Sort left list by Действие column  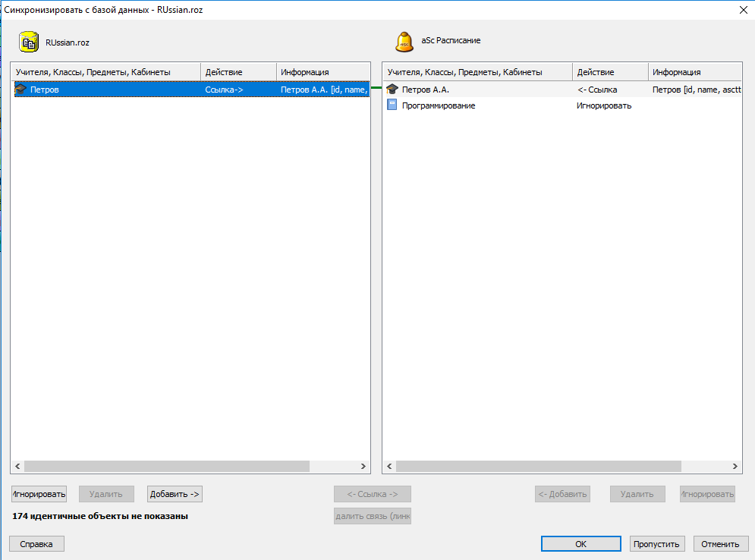238,72
